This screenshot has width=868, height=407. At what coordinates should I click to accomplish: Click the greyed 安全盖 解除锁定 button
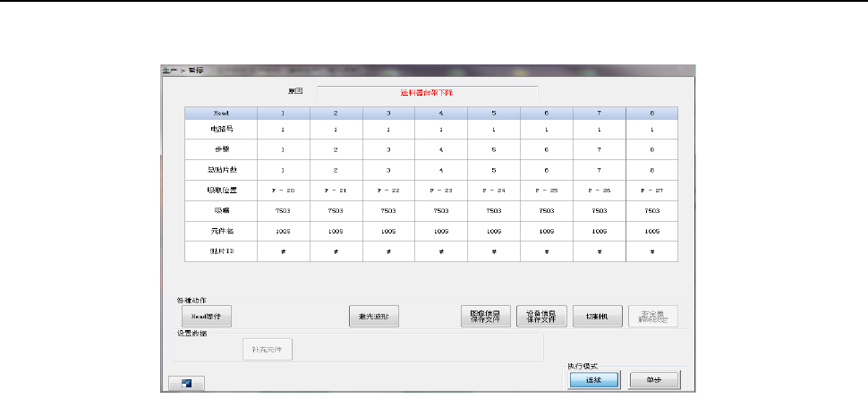[x=653, y=317]
